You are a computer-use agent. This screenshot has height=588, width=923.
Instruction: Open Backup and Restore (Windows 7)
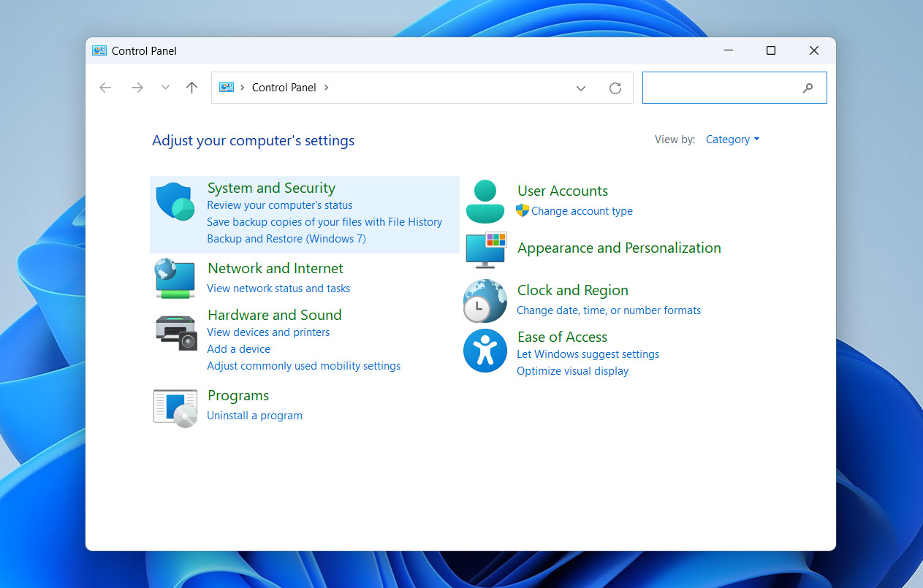(x=286, y=239)
